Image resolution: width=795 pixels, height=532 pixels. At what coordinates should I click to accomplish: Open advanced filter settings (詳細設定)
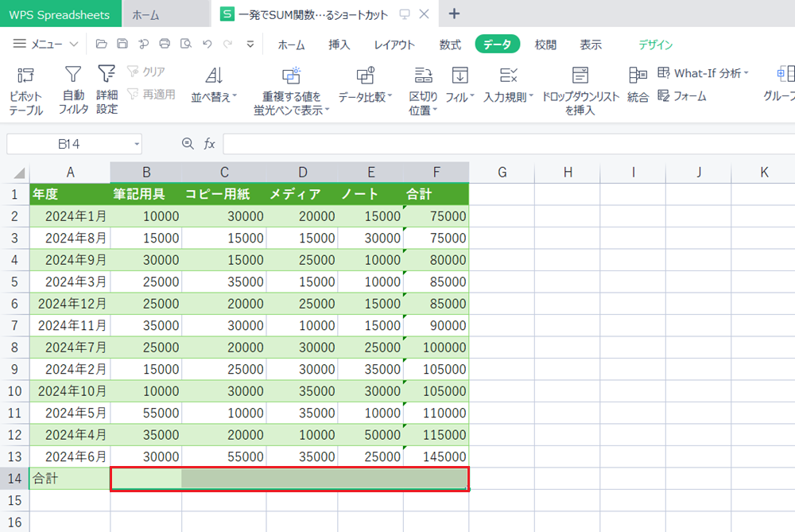[107, 90]
